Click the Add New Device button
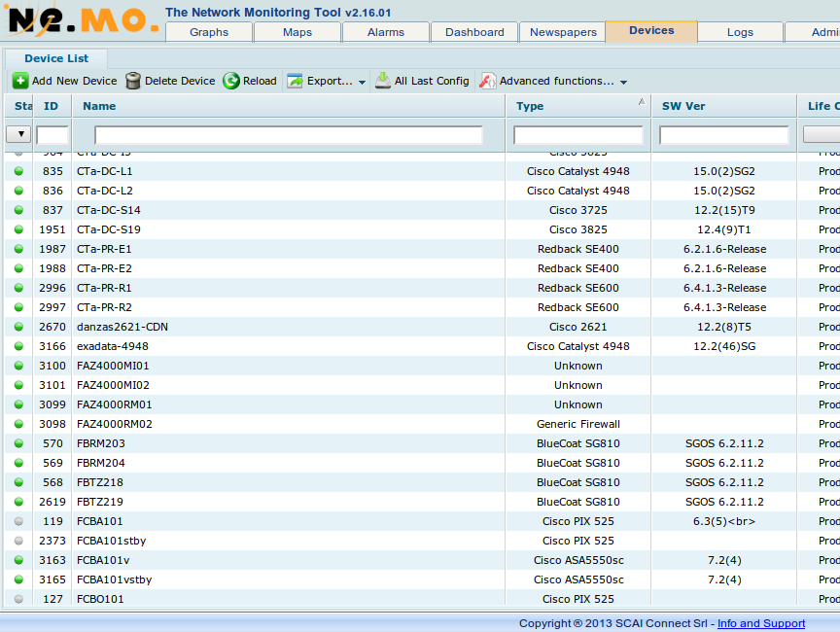Viewport: 840px width, 632px height. pyautogui.click(x=65, y=81)
